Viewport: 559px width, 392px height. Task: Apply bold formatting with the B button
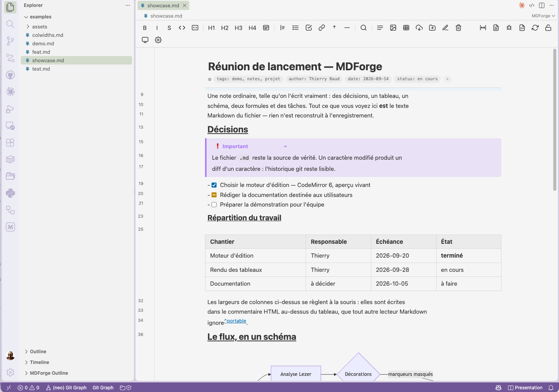click(x=145, y=28)
